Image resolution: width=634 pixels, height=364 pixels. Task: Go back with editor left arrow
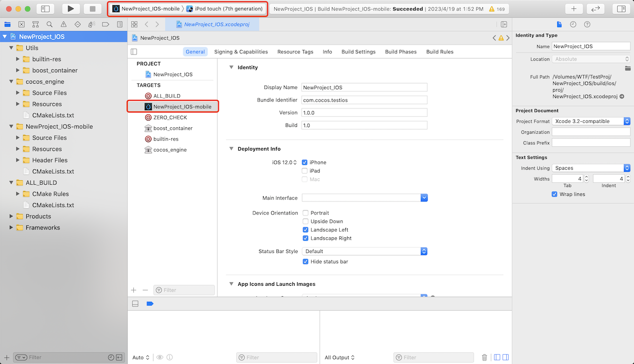(147, 24)
